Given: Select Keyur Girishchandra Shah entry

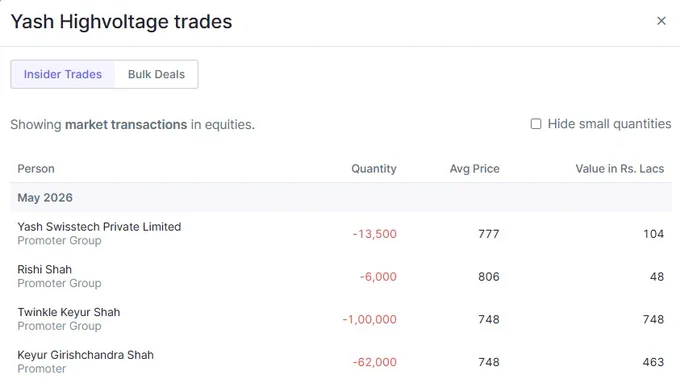Looking at the screenshot, I should coord(85,355).
